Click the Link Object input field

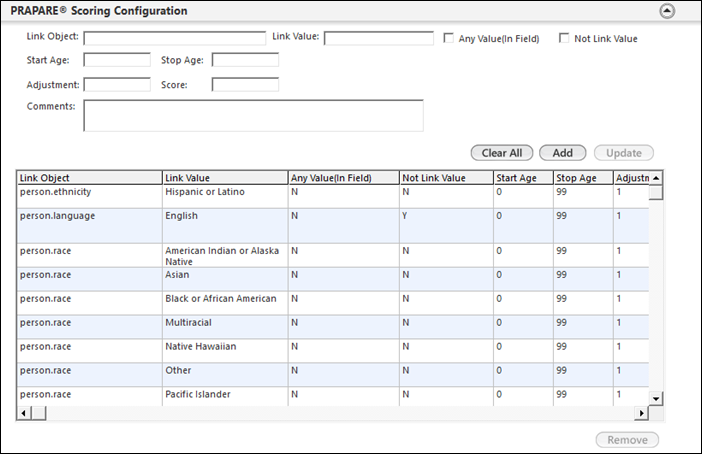coord(175,38)
